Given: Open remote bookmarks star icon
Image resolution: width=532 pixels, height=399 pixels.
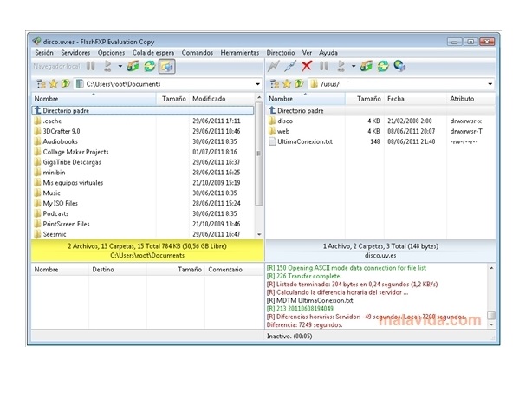Looking at the screenshot, I should [x=287, y=84].
